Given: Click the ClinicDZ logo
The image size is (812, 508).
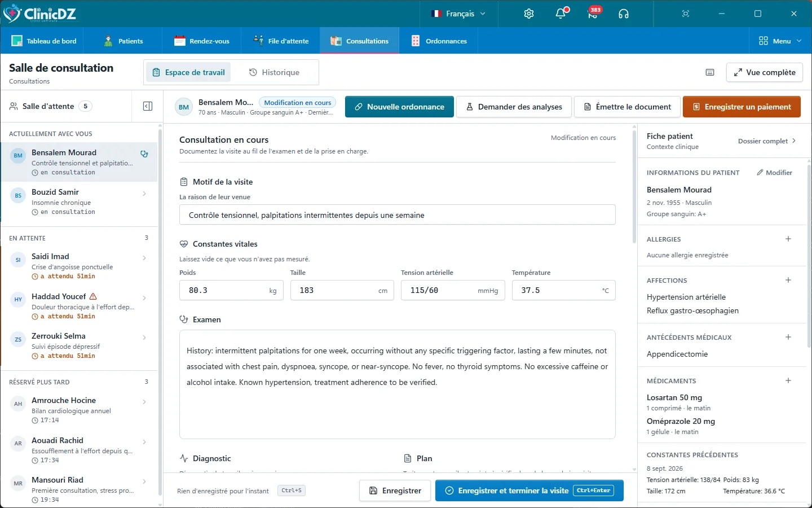Looking at the screenshot, I should click(x=40, y=14).
